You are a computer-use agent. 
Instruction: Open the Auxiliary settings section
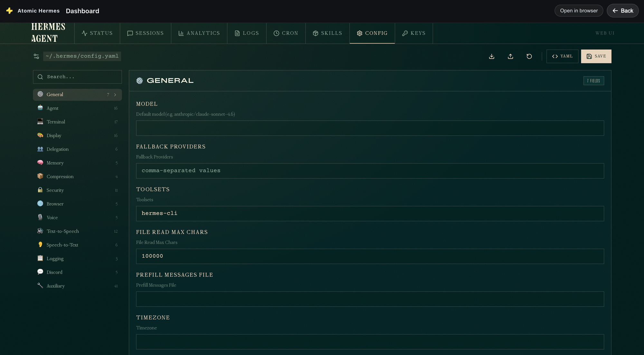click(55, 286)
